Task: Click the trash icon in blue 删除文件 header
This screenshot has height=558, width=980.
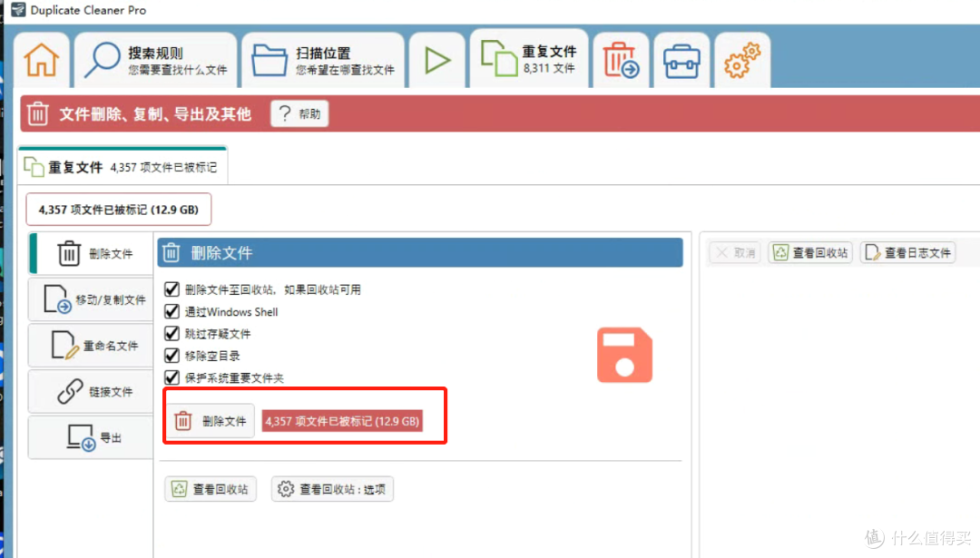Action: [171, 252]
